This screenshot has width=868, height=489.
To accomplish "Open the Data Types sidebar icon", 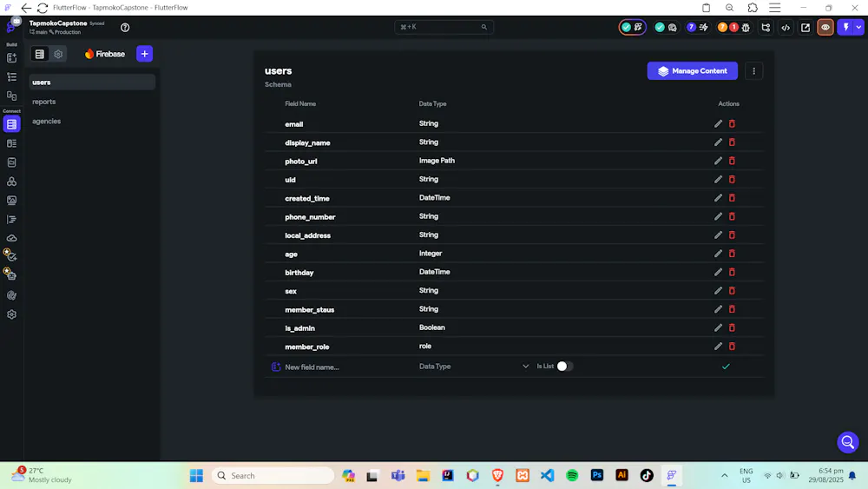I will [x=11, y=143].
